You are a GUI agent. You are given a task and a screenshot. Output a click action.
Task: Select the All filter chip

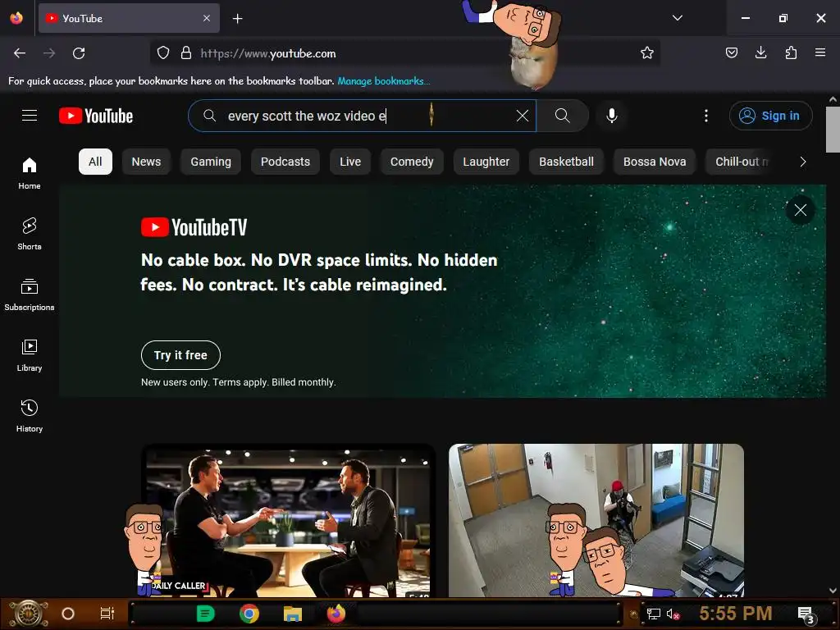[x=95, y=162]
